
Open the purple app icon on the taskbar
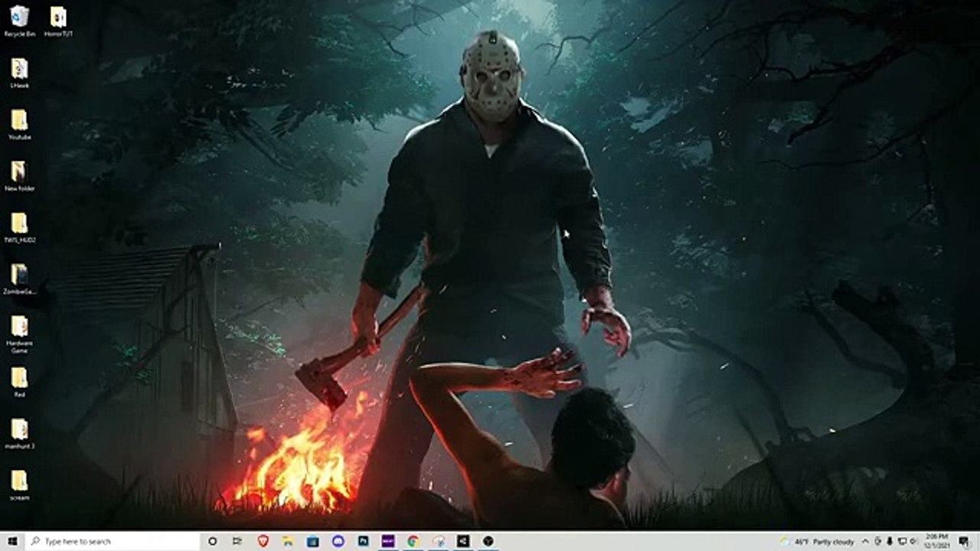(388, 541)
